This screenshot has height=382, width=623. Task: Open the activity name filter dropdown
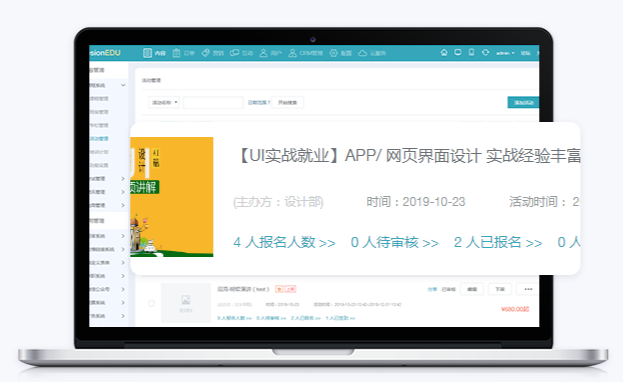point(164,103)
